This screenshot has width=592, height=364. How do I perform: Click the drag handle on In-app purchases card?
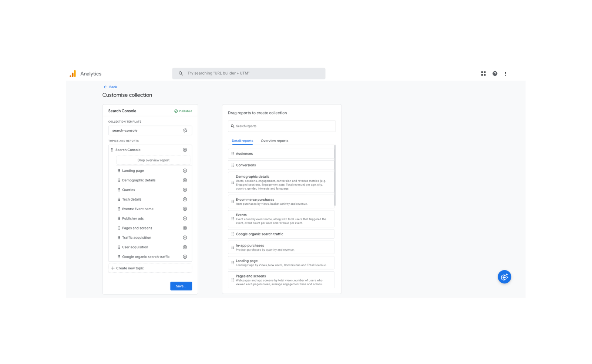[x=232, y=247]
